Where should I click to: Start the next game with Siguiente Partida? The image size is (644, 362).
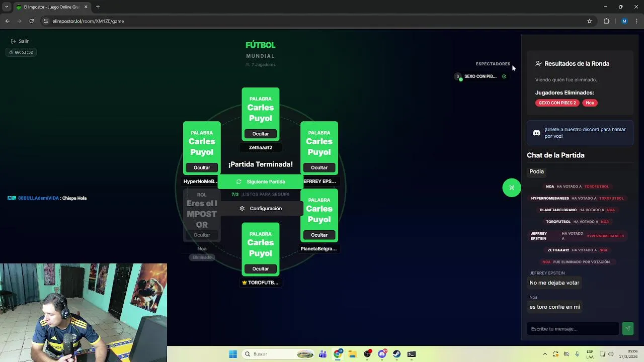261,182
